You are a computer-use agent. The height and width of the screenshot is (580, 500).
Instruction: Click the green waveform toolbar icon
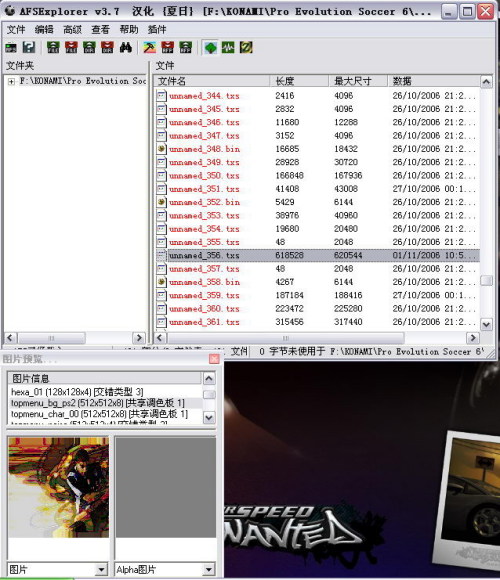pyautogui.click(x=228, y=47)
